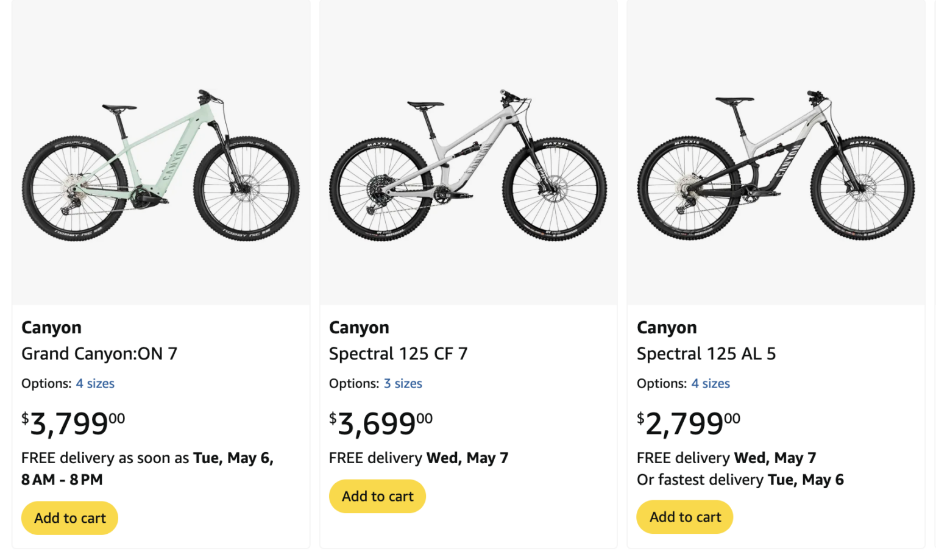The image size is (936, 560).
Task: Open the 4 sizes options for Spectral 125 AL 5
Action: coord(711,383)
